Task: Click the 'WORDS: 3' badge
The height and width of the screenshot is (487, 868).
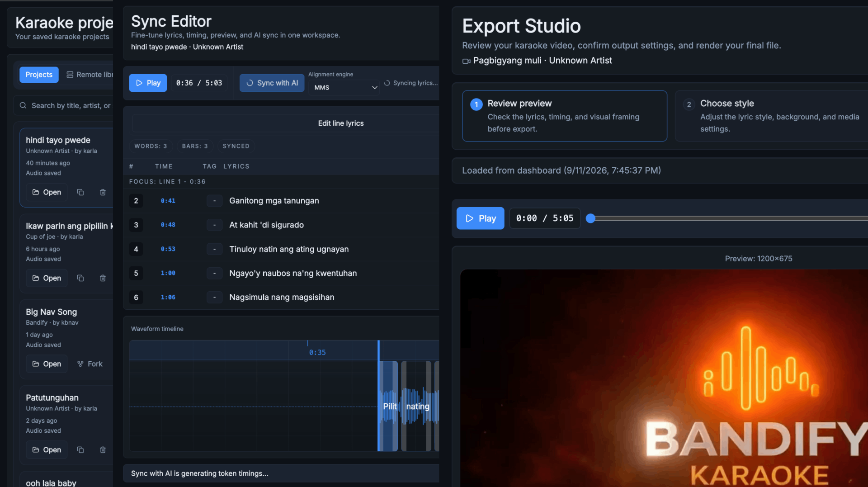Action: 151,146
